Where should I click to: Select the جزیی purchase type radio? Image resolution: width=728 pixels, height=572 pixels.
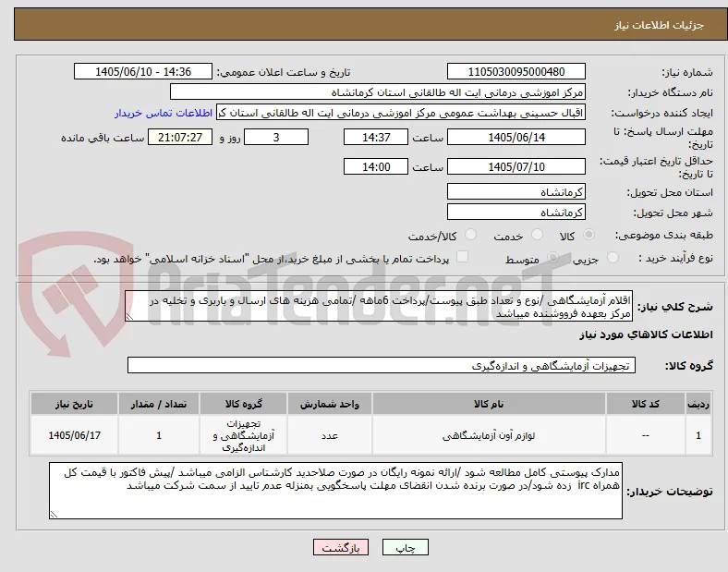tap(613, 258)
